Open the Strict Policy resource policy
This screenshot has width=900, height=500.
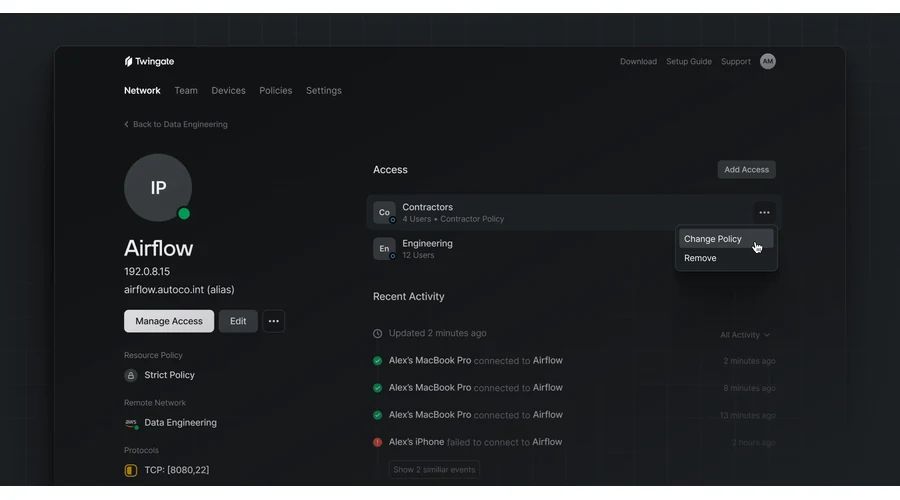pyautogui.click(x=169, y=375)
